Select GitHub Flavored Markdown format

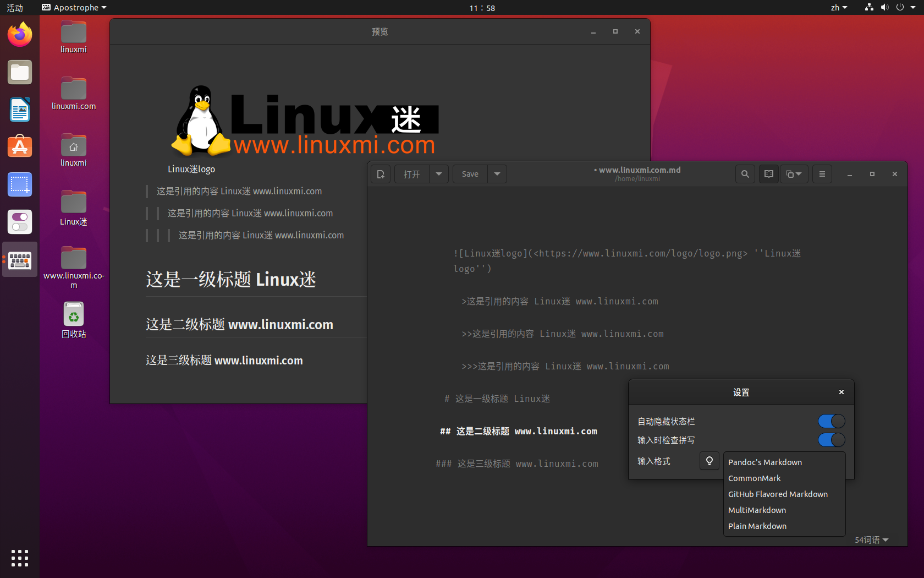point(784,494)
